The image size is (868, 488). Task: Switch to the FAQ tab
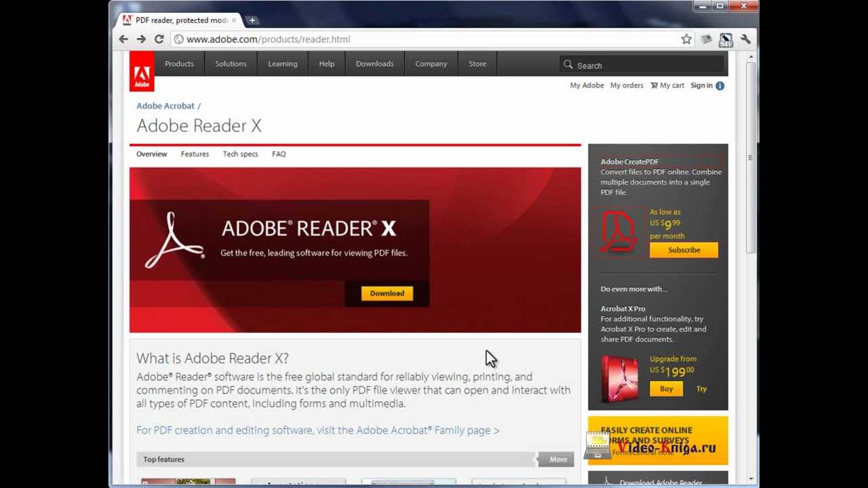(x=279, y=154)
